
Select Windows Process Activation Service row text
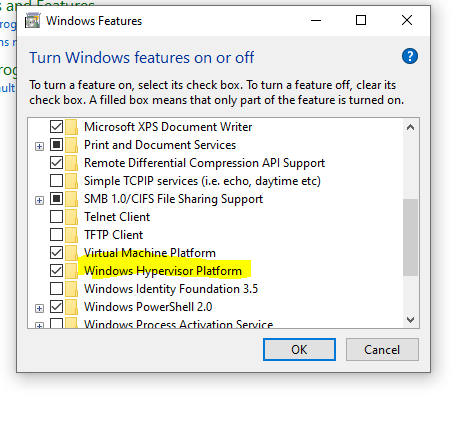point(178,324)
